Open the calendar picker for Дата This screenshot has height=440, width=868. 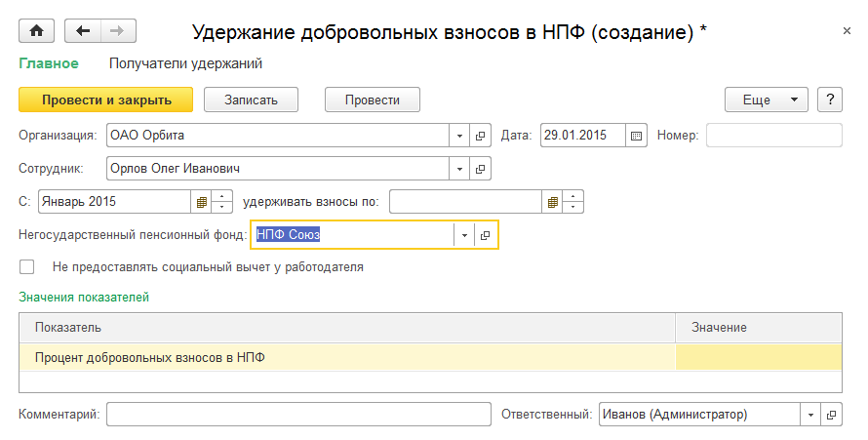tap(637, 136)
